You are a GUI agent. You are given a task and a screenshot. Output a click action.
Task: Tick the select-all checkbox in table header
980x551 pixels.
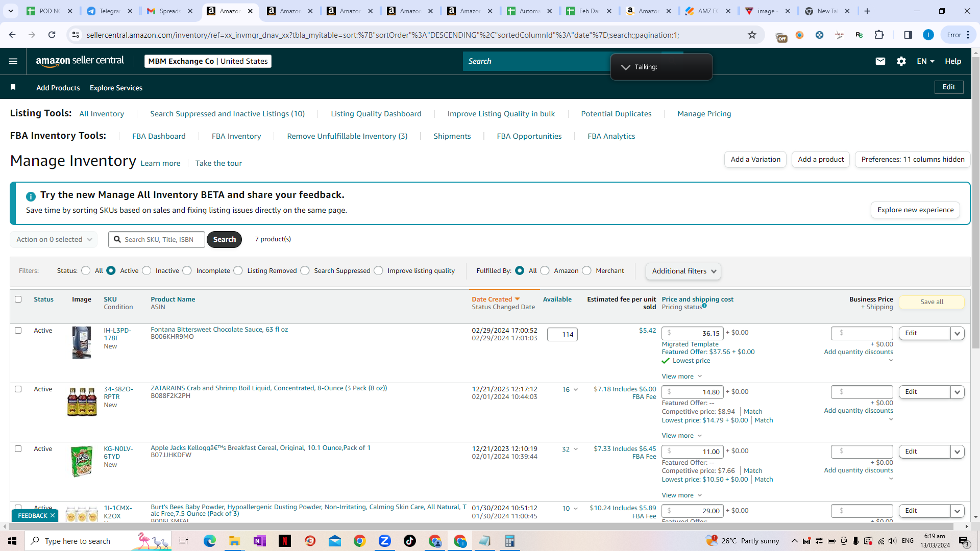(x=18, y=299)
